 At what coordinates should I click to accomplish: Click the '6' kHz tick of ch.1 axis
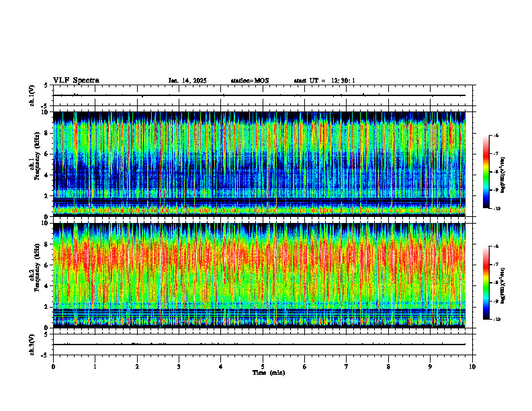[47, 154]
